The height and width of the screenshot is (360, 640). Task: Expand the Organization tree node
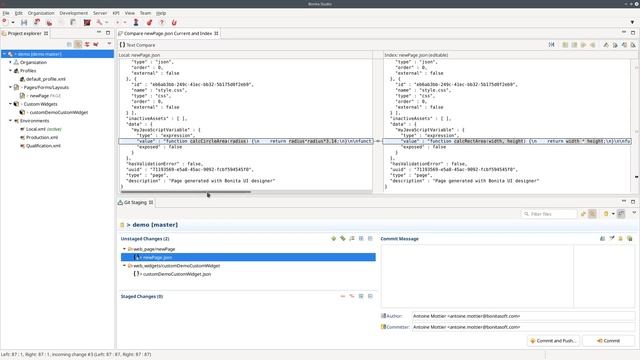11,62
